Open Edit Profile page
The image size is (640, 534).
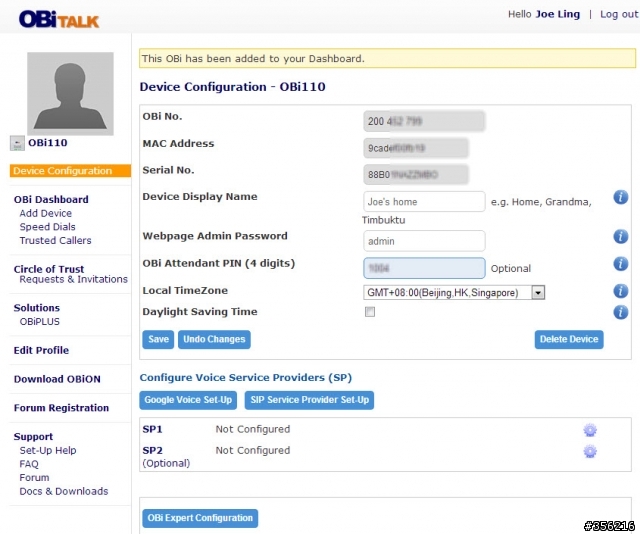pos(41,350)
